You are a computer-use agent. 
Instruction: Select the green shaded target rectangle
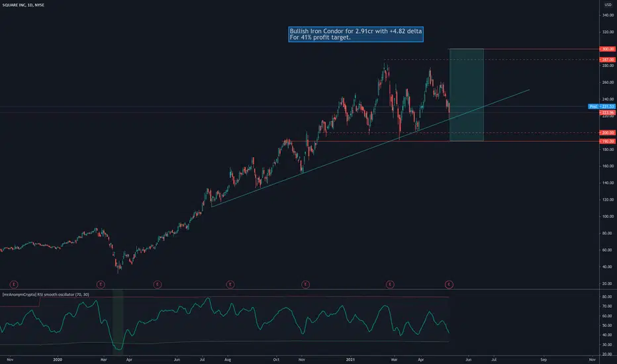[467, 95]
